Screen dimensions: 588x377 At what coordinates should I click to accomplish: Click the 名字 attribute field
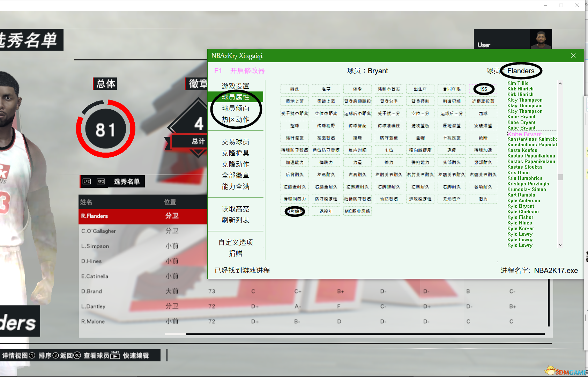coord(326,89)
